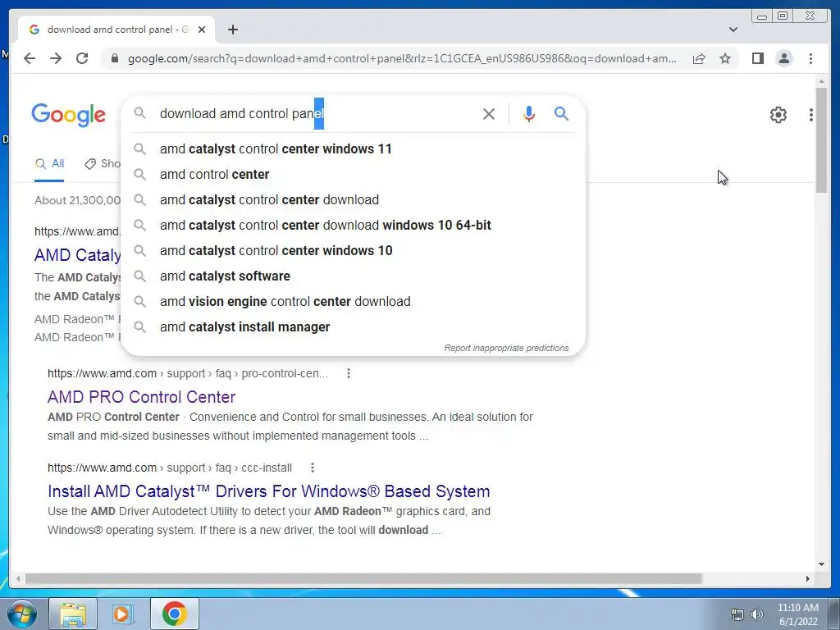Click the taskbar clock showing 11:10 AM
840x630 pixels.
[x=797, y=614]
